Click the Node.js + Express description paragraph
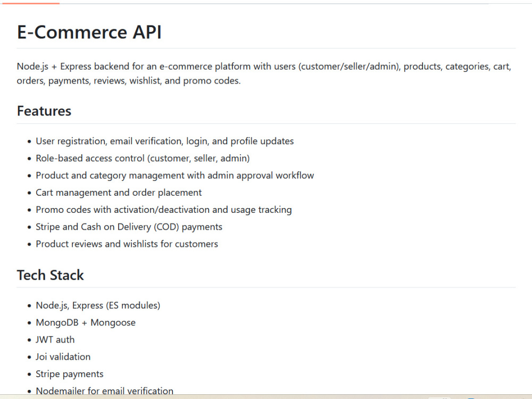 (x=264, y=73)
